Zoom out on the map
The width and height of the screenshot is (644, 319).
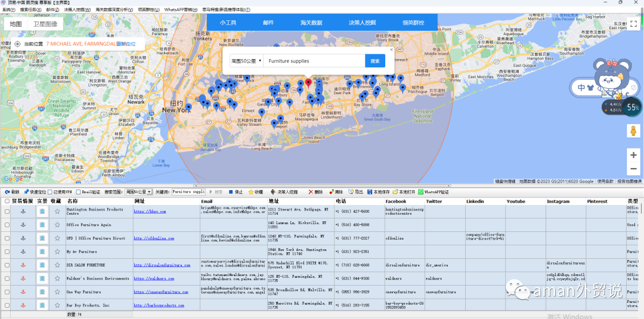pos(633,168)
